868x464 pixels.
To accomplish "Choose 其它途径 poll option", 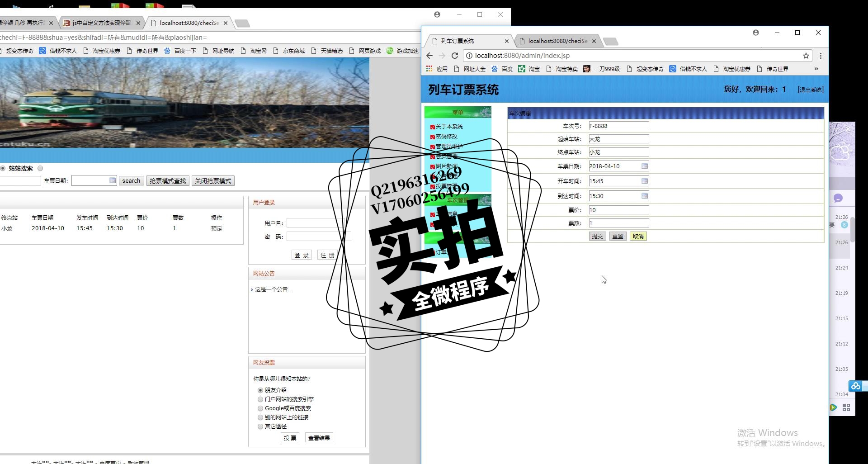I will (260, 426).
